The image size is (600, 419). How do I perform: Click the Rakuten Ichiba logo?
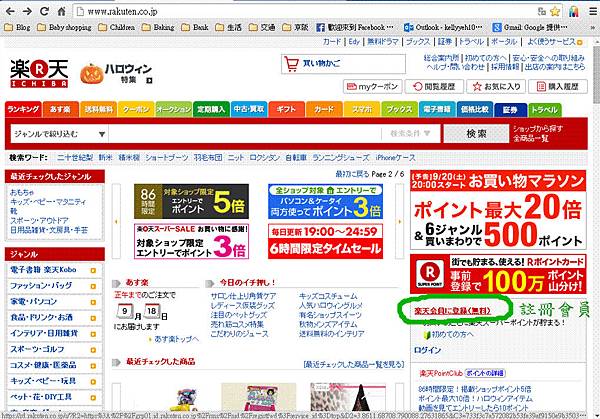(x=39, y=73)
